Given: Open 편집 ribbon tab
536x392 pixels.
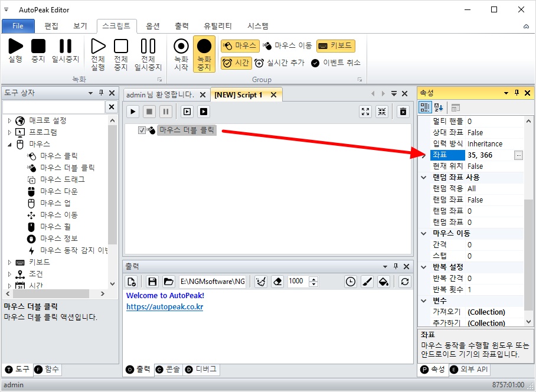Looking at the screenshot, I should click(51, 26).
